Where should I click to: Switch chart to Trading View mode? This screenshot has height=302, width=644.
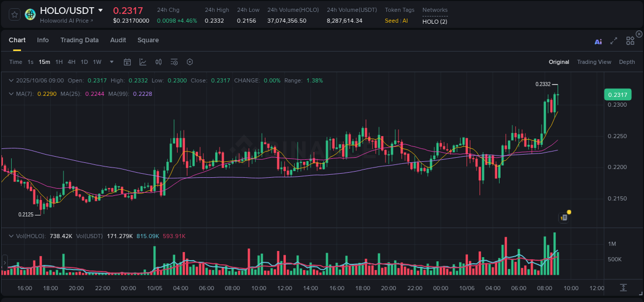tap(594, 62)
